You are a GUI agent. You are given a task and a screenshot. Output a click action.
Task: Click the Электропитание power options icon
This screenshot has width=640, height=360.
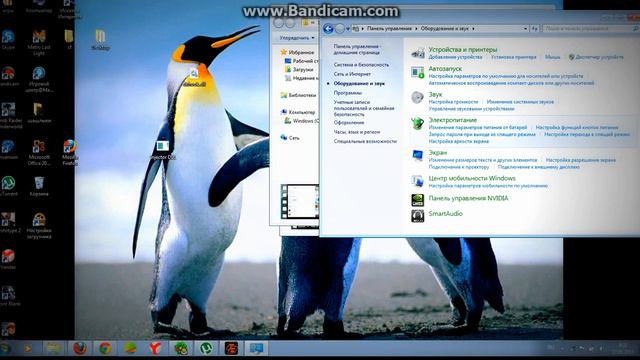(418, 123)
